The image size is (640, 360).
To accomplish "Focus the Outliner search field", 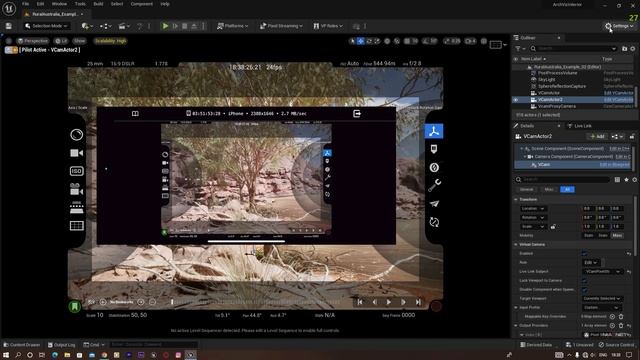I will coord(574,49).
